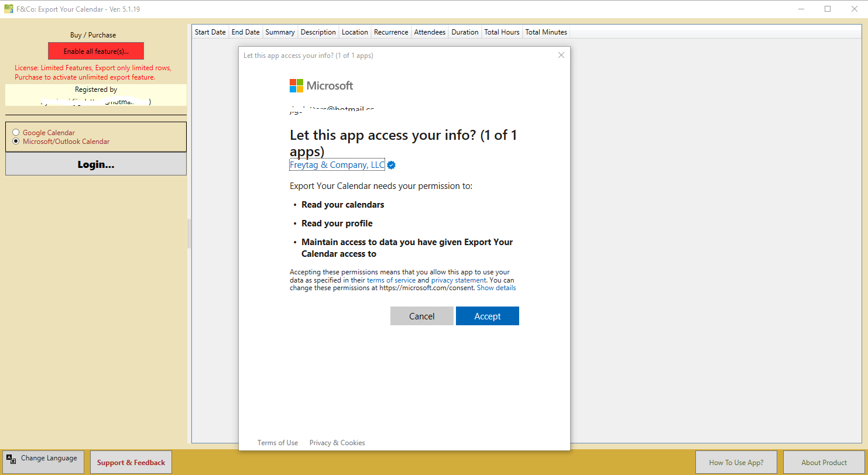Click the 'License: Limited Features' notice
Screen dimensions: 868x475
(x=93, y=73)
